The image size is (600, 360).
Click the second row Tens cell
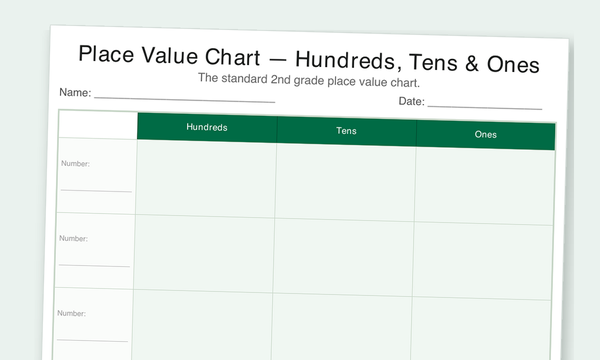coord(343,257)
